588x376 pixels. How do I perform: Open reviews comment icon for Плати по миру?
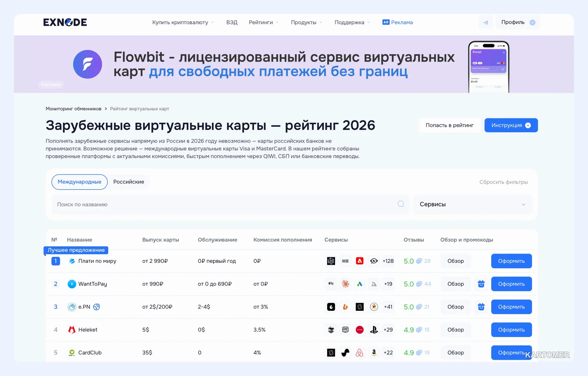pyautogui.click(x=419, y=261)
